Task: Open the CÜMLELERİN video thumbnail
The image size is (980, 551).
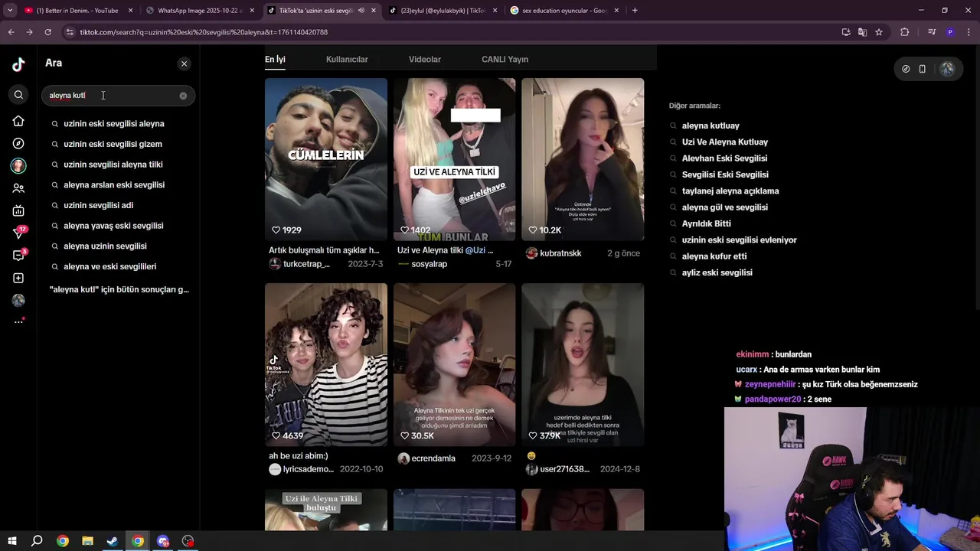Action: pos(326,159)
